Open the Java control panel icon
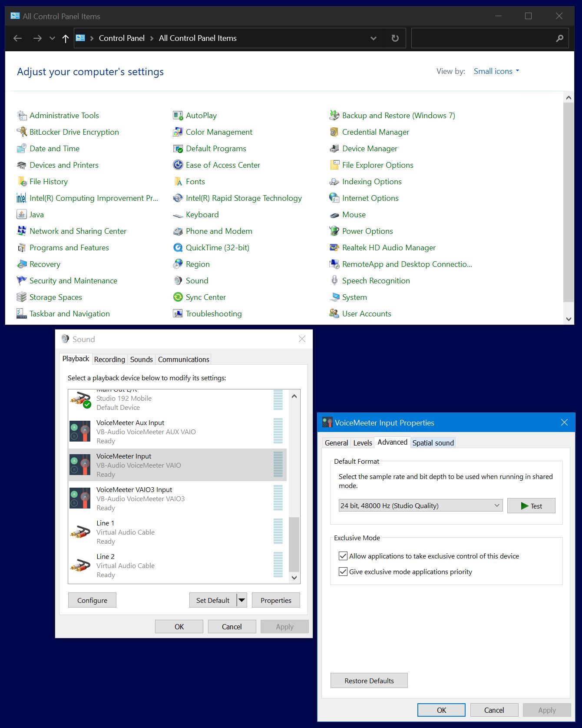 point(21,215)
